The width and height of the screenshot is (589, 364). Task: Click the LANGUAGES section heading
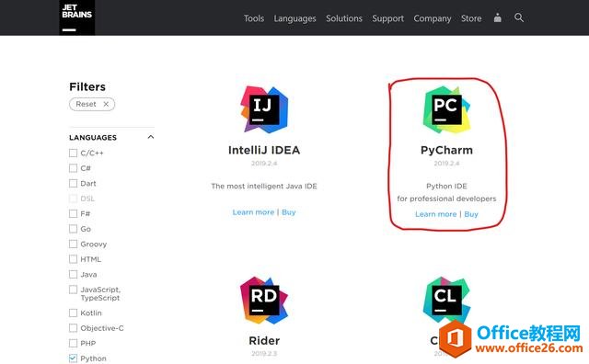click(x=93, y=137)
